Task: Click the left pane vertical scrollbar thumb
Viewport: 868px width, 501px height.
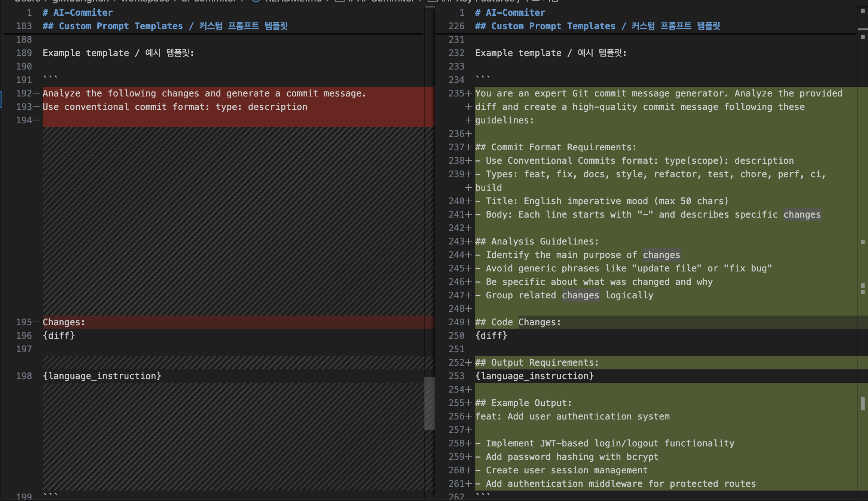Action: pyautogui.click(x=429, y=403)
